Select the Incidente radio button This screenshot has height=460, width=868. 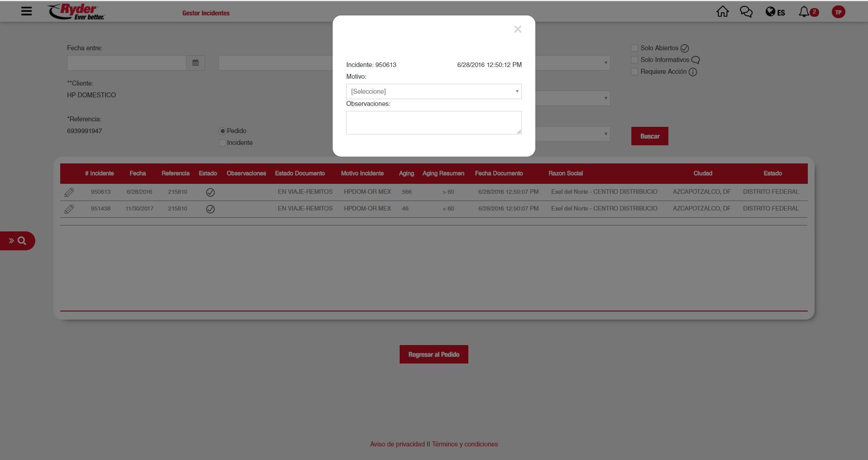coord(222,143)
